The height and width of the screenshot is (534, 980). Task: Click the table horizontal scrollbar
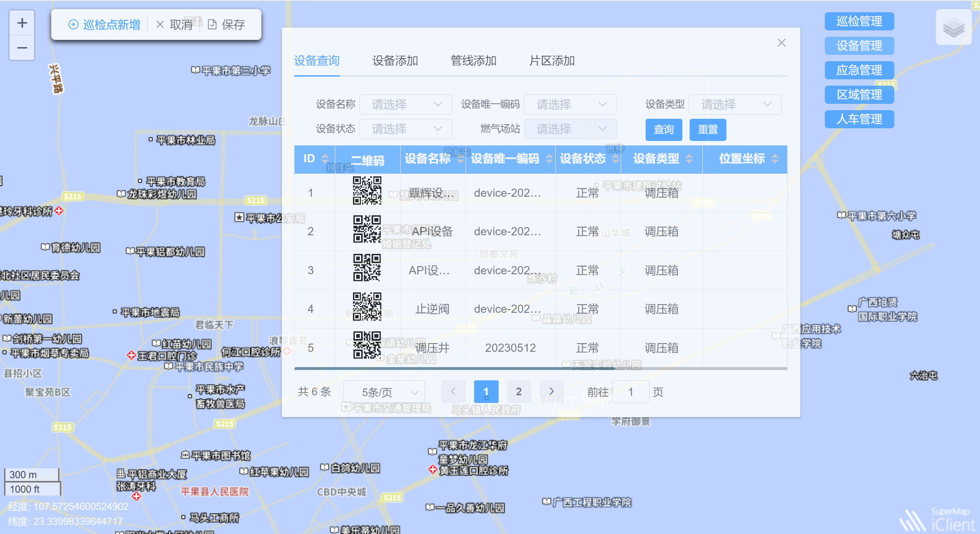pyautogui.click(x=454, y=369)
